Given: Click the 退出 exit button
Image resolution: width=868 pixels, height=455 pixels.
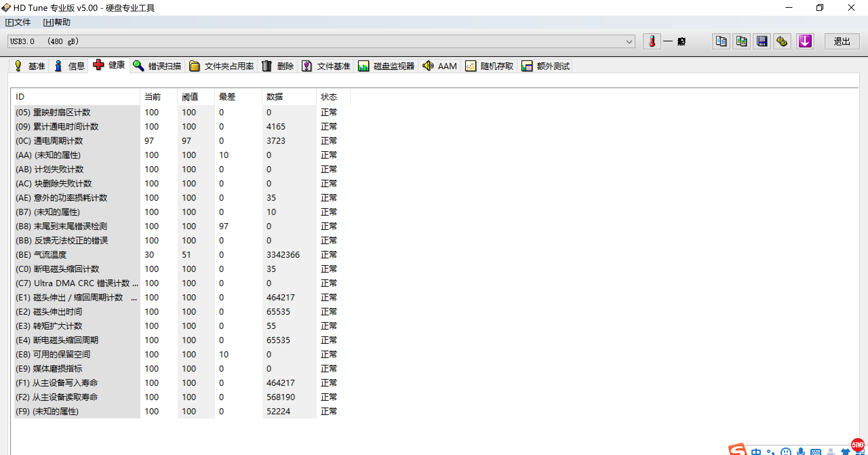Looking at the screenshot, I should pos(842,41).
